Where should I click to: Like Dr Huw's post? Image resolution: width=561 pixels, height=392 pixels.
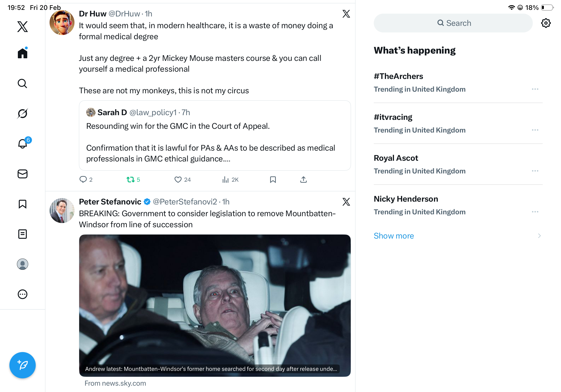178,180
